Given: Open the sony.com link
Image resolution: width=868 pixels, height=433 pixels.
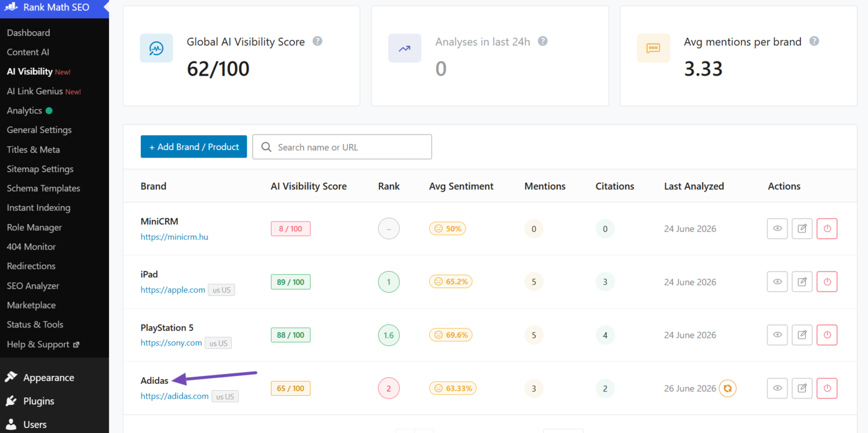Looking at the screenshot, I should (171, 343).
